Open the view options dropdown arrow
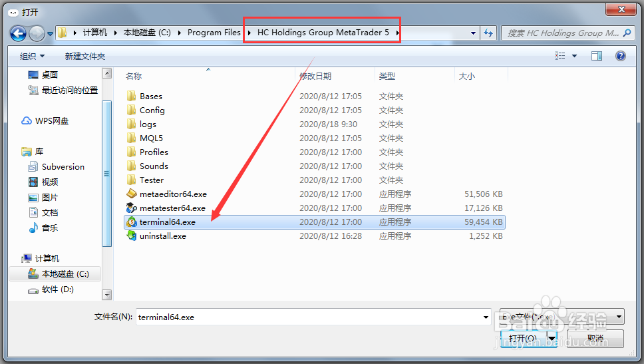644x364 pixels. pyautogui.click(x=575, y=56)
